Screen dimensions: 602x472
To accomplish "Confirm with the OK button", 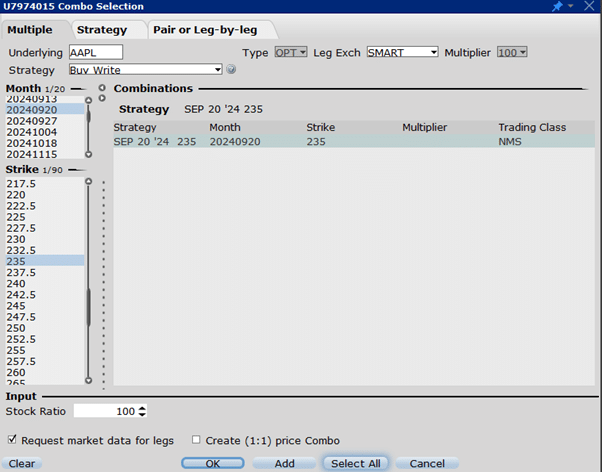I will (213, 464).
